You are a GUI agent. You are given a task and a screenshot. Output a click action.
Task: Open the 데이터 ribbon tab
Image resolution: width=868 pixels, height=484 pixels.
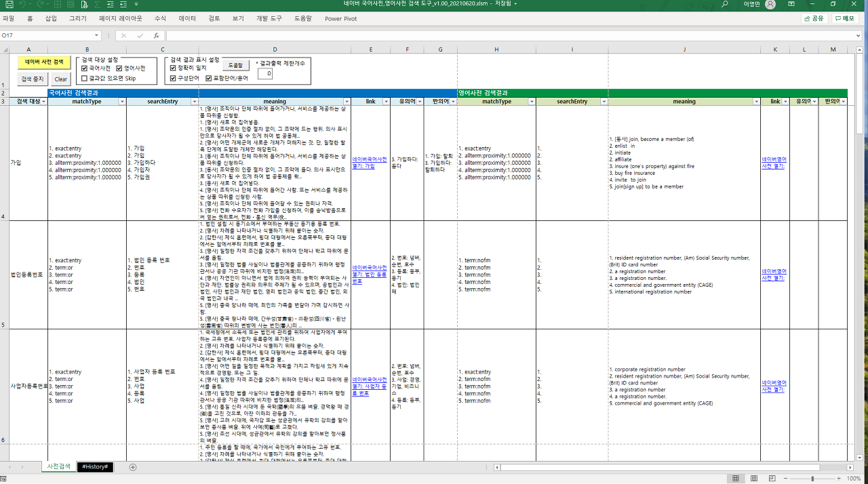[187, 18]
